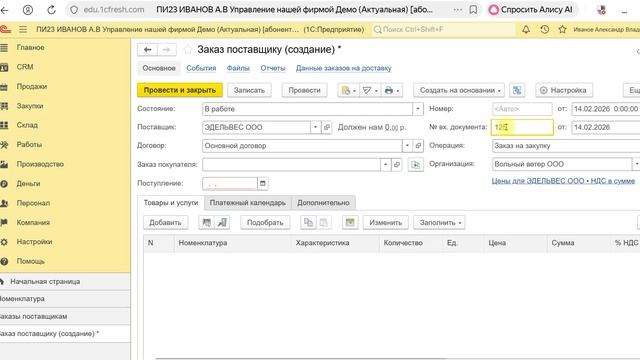Open Данные заказов на доставку link

(344, 68)
